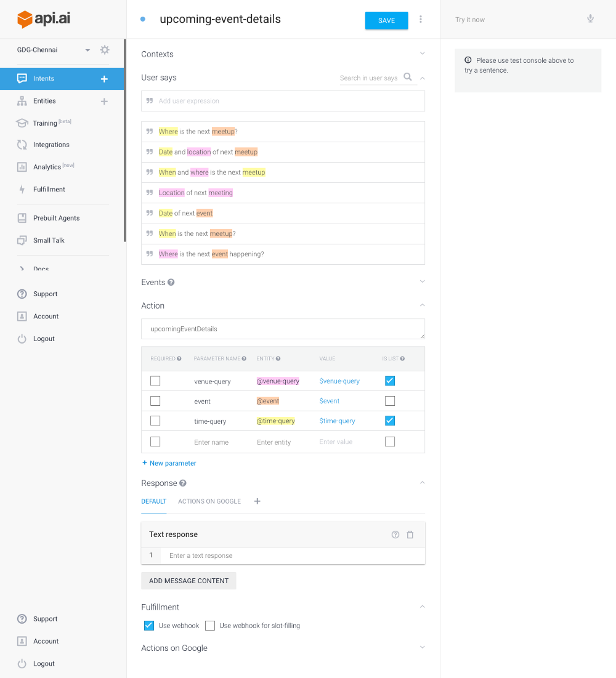
Task: Expand the Contexts section
Action: (x=422, y=54)
